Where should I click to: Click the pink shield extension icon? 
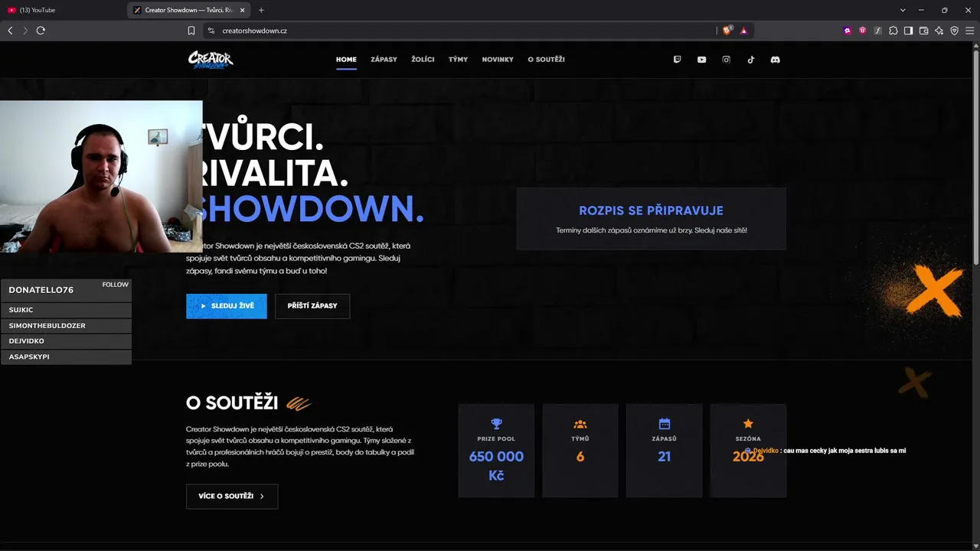863,31
